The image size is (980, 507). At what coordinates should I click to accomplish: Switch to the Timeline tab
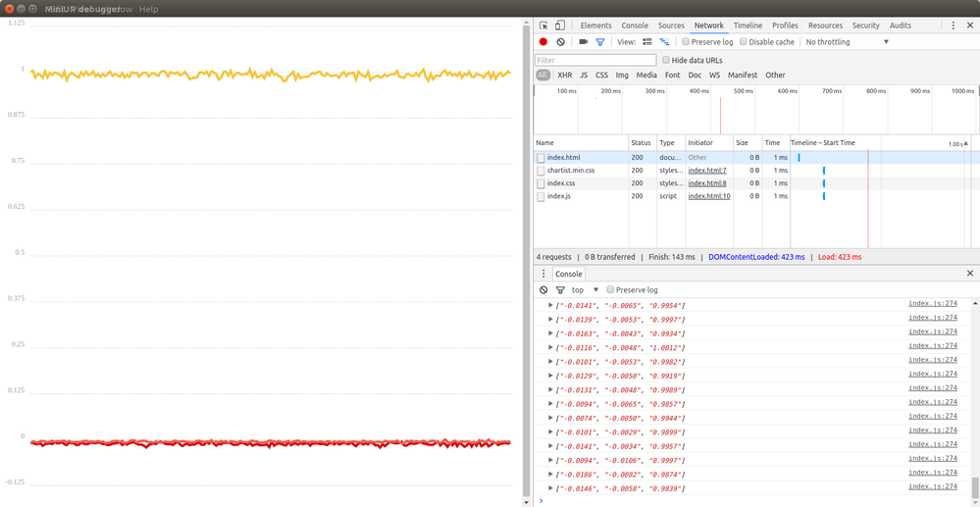click(x=748, y=25)
